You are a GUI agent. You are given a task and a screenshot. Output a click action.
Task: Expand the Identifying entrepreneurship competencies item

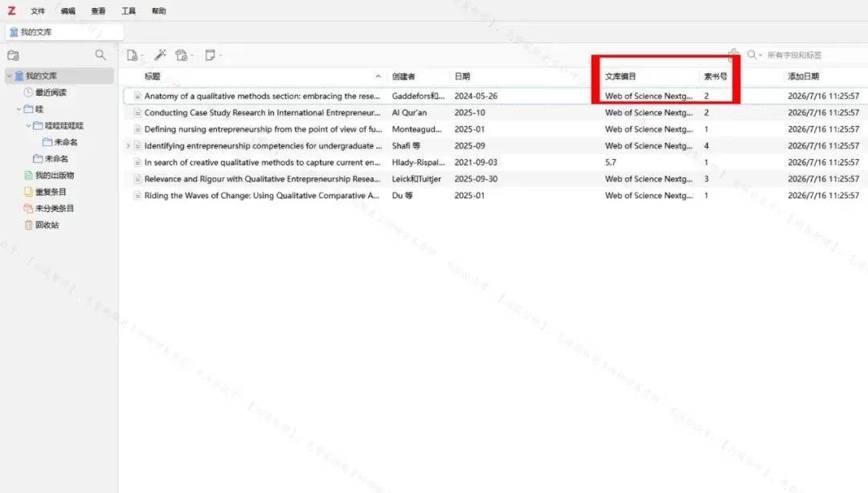pyautogui.click(x=129, y=145)
